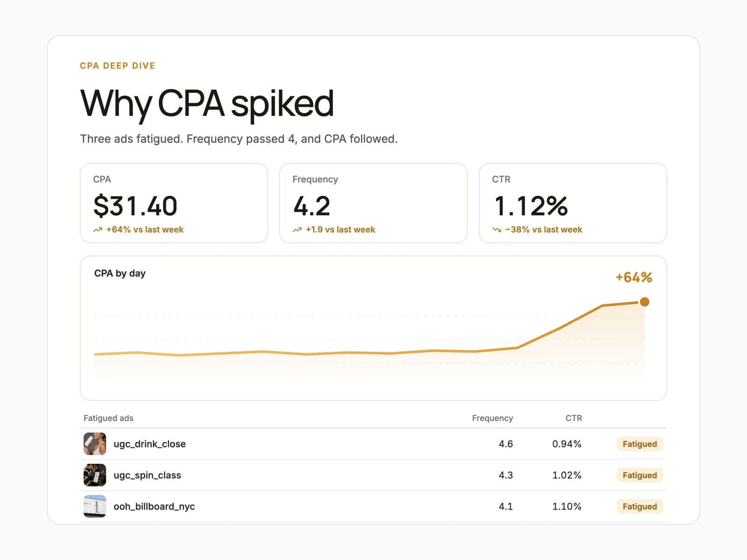Click the CTR downward trend arrow icon
Image resolution: width=747 pixels, height=560 pixels.
click(x=497, y=230)
